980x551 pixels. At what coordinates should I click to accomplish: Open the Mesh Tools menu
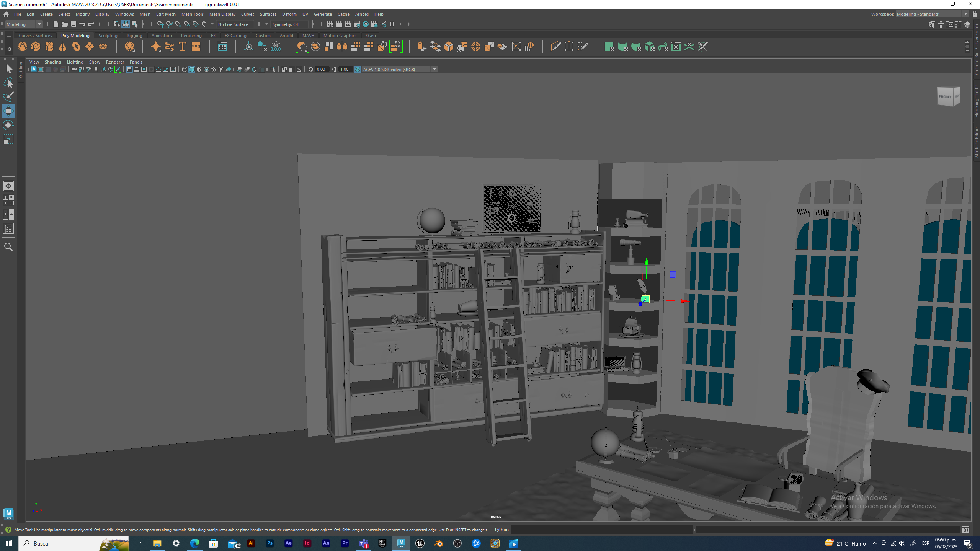click(192, 14)
